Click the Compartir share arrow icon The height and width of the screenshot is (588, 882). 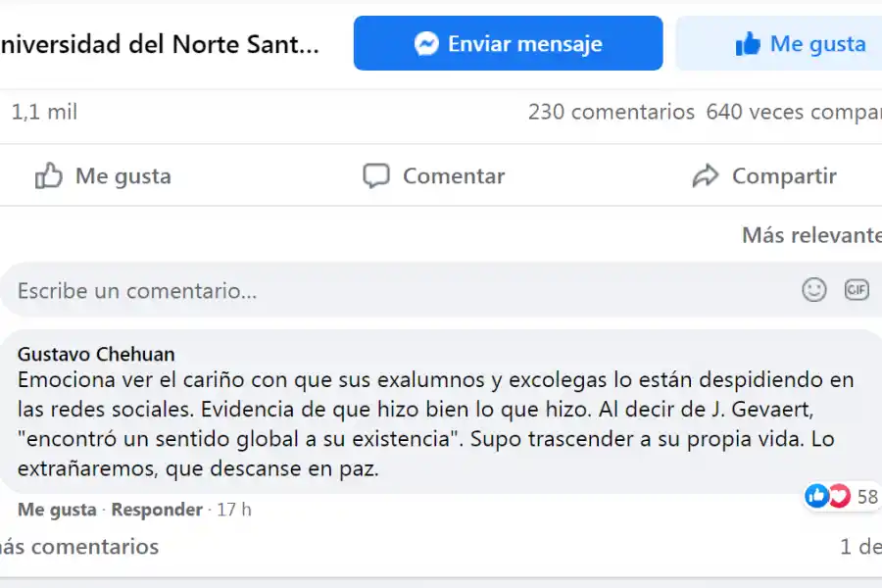(x=705, y=174)
